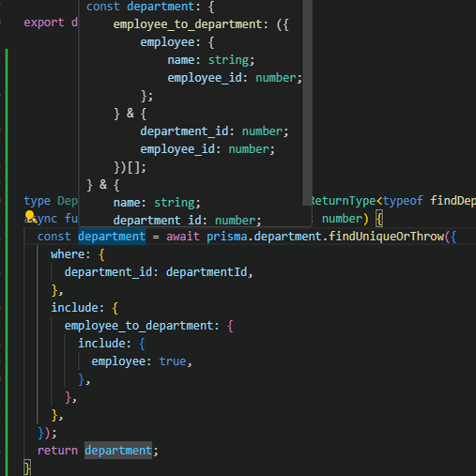Click the highlighted closing brace of function
Screen dimensions: 476x476
pyautogui.click(x=27, y=468)
